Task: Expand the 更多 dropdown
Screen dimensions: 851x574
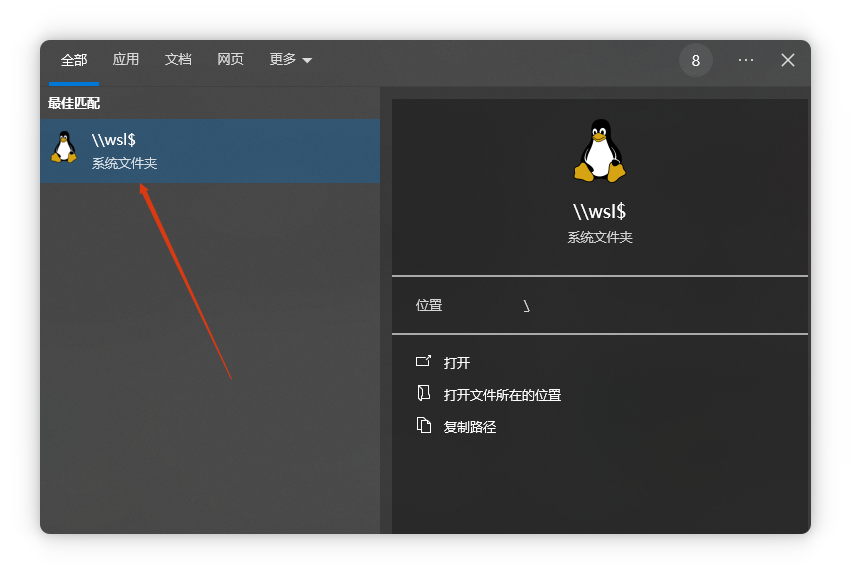Action: (x=290, y=59)
